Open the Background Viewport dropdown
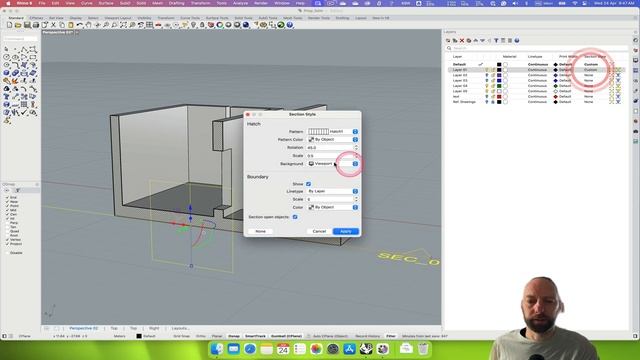640x360 pixels. 333,164
